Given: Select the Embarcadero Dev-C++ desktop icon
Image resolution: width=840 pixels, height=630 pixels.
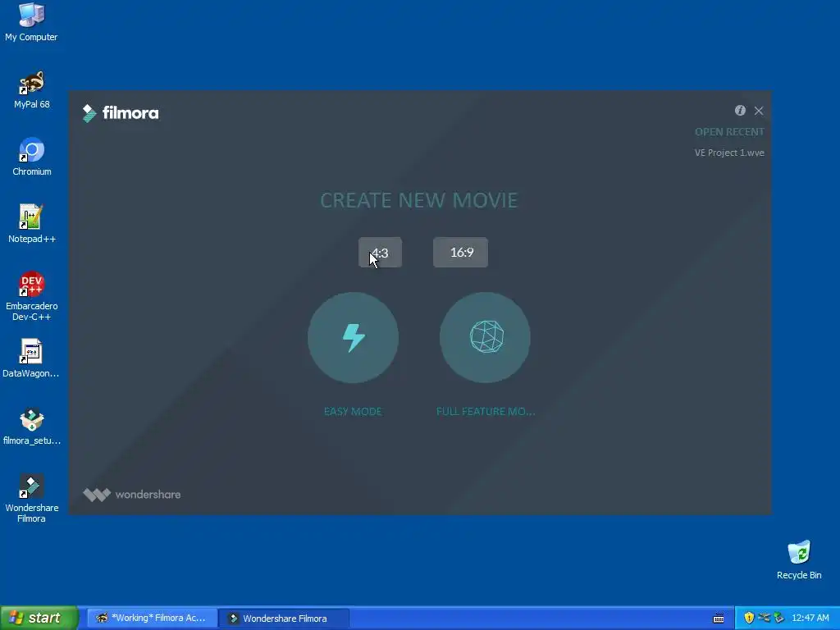Looking at the screenshot, I should point(32,296).
